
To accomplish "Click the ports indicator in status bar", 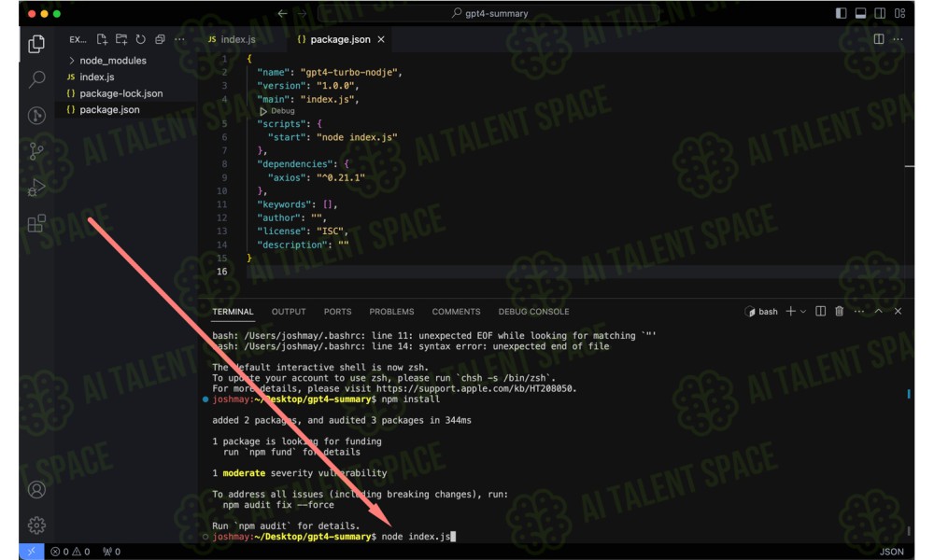I will (111, 552).
